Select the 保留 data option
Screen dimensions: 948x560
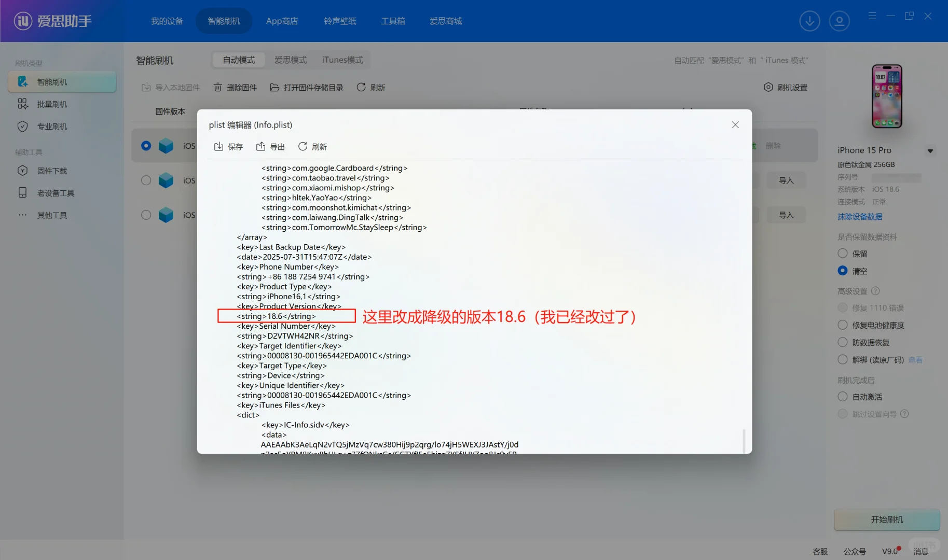coord(842,253)
